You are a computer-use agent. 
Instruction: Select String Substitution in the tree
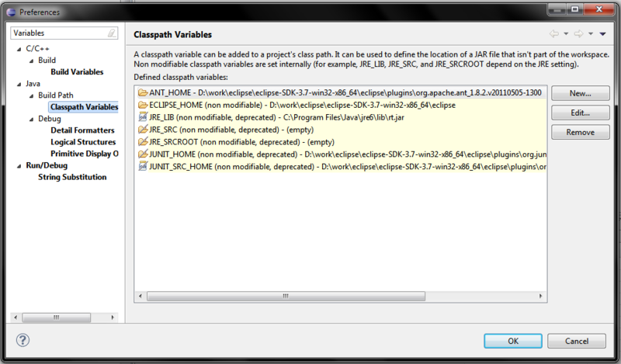coord(72,177)
